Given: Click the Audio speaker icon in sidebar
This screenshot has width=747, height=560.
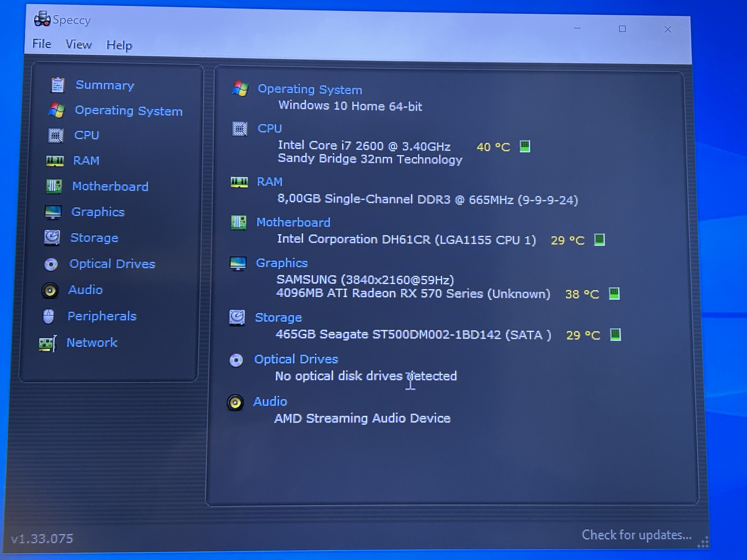Looking at the screenshot, I should [50, 290].
